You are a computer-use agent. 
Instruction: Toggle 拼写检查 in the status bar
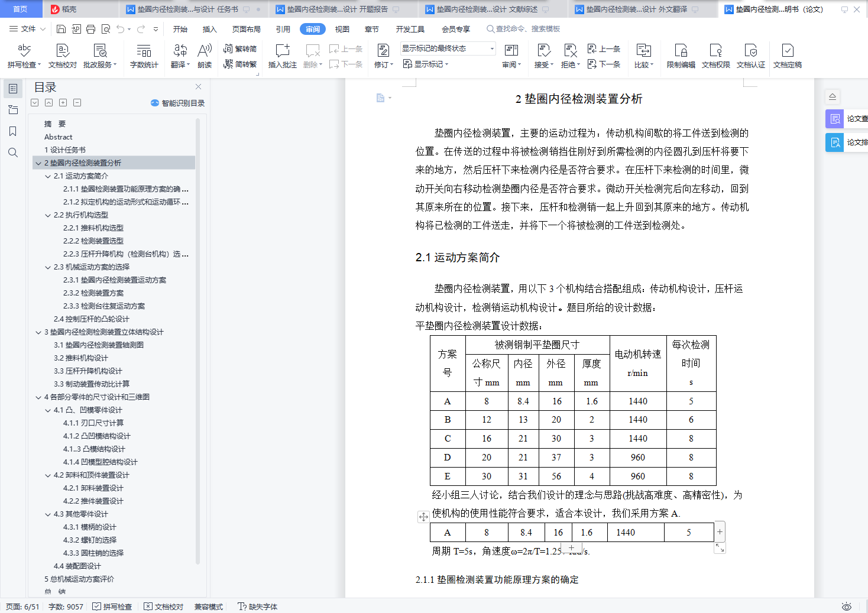point(112,606)
